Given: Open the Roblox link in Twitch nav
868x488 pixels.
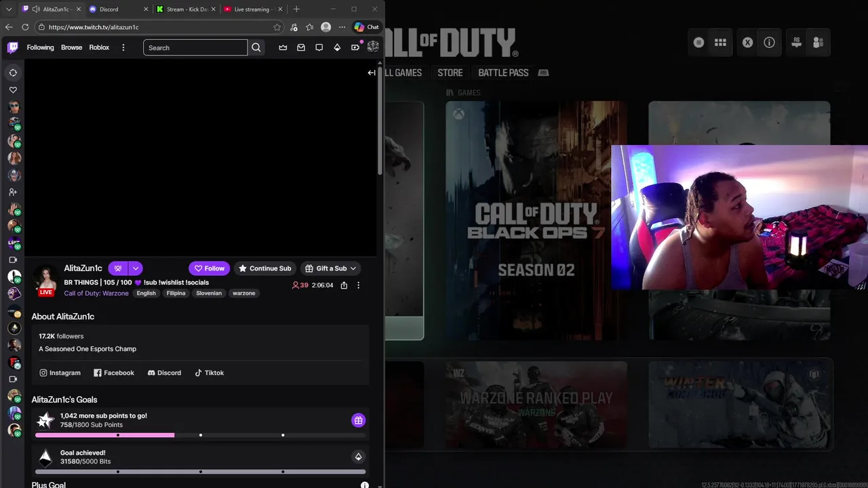Looking at the screenshot, I should tap(99, 47).
